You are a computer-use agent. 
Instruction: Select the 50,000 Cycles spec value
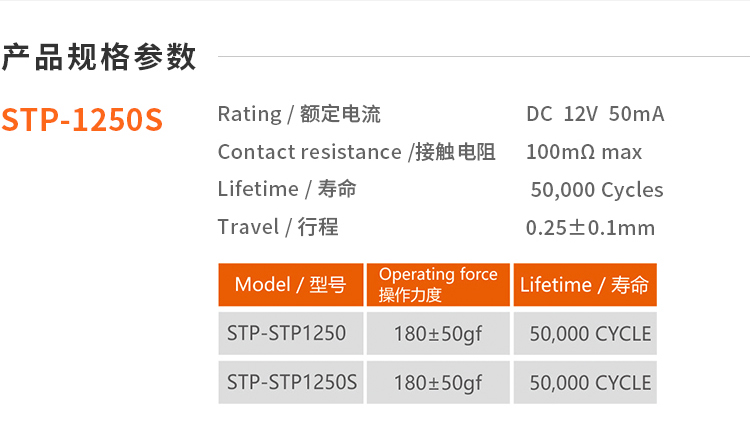coord(596,190)
